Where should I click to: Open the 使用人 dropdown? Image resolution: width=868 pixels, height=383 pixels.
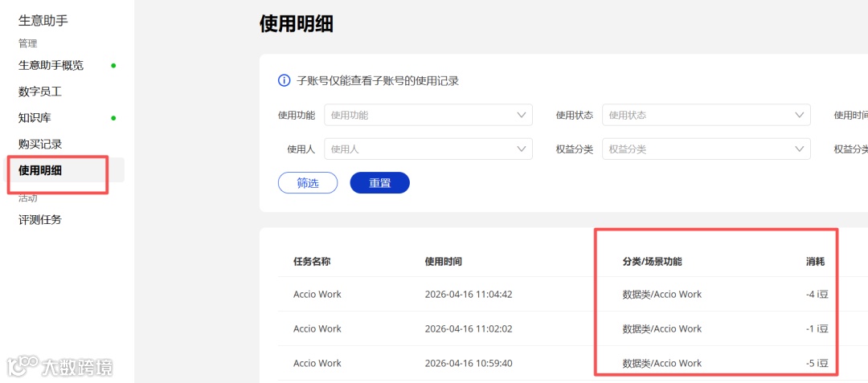click(428, 149)
